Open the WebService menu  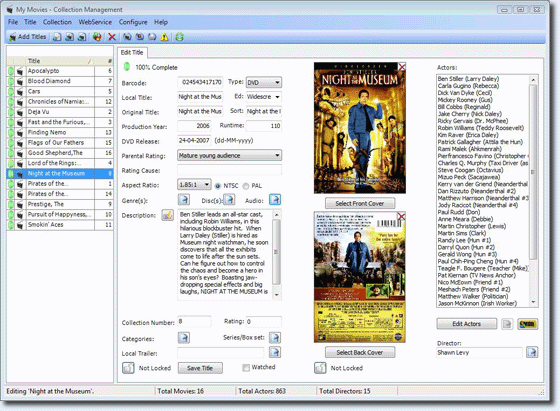click(x=95, y=22)
